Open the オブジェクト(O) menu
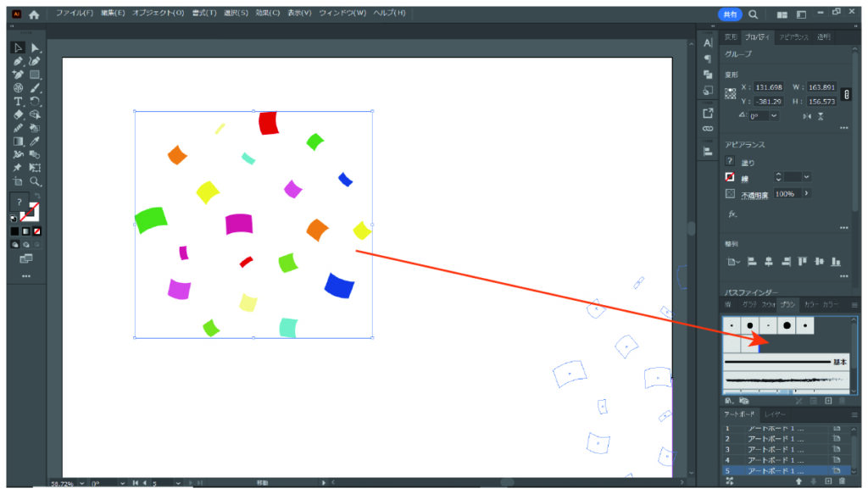The height and width of the screenshot is (494, 868). [158, 13]
